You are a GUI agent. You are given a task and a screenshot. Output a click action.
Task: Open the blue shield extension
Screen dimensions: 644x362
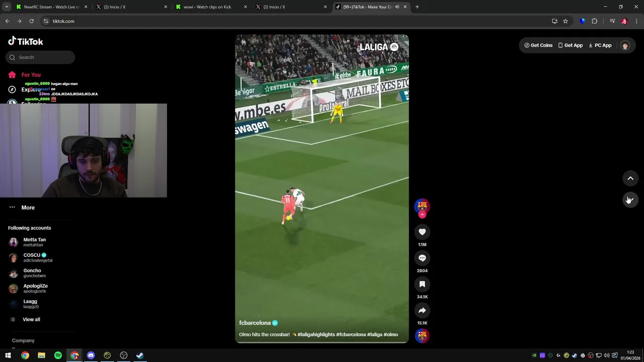pos(583,21)
